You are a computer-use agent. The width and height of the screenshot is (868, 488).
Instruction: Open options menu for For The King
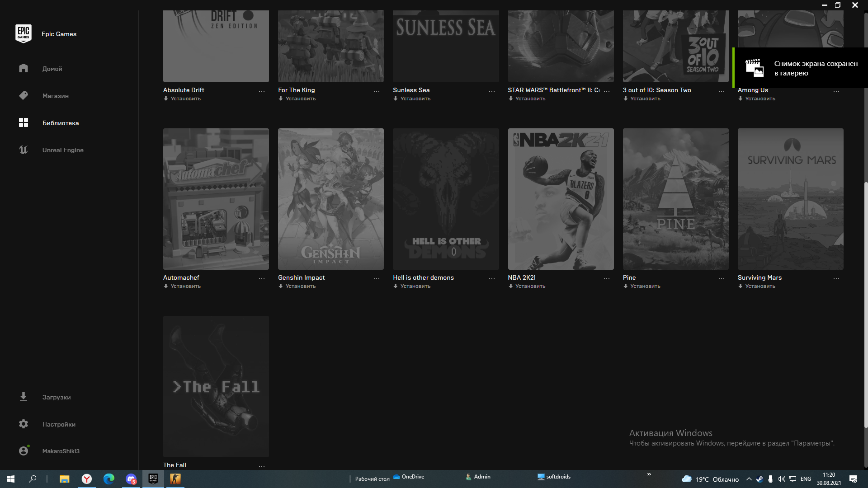377,91
